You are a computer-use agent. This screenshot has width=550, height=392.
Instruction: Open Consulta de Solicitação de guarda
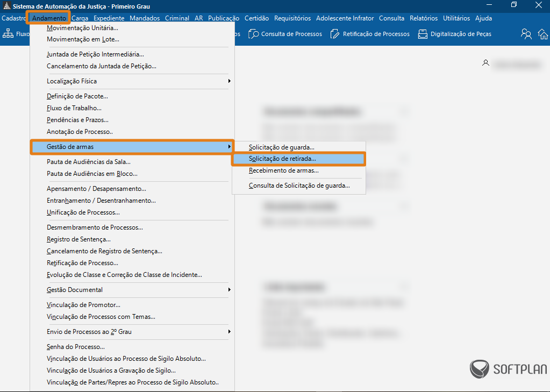[x=299, y=186]
